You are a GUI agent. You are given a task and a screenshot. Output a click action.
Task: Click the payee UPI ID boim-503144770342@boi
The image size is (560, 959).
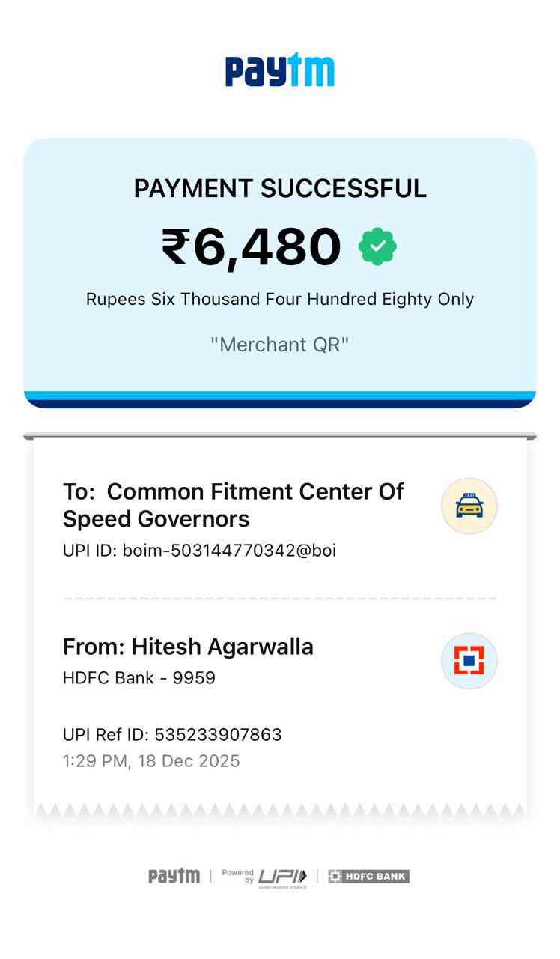(199, 551)
